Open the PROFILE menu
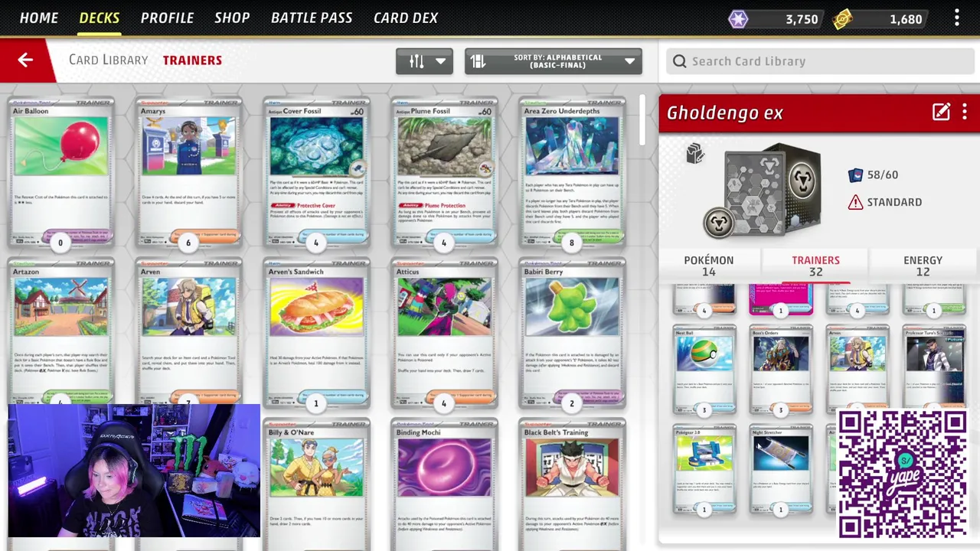Image resolution: width=980 pixels, height=551 pixels. click(167, 18)
